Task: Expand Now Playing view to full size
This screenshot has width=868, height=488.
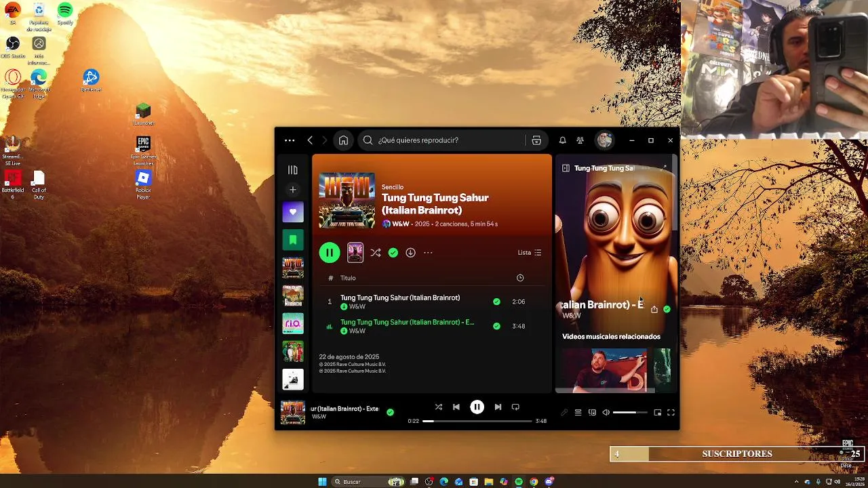Action: (x=665, y=167)
